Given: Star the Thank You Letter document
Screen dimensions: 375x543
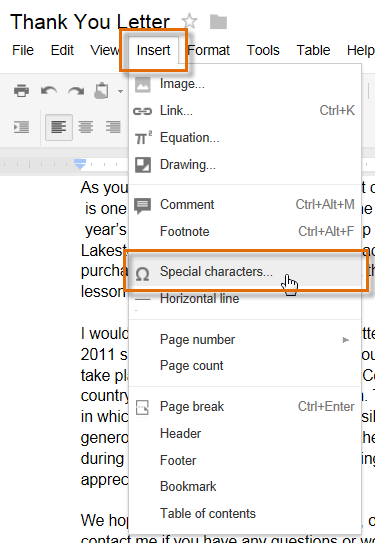Looking at the screenshot, I should click(x=189, y=22).
